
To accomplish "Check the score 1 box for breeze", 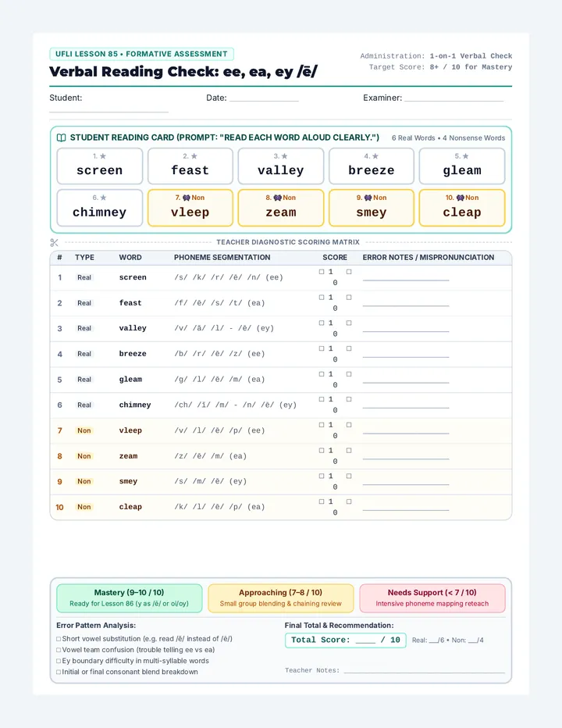I will 322,348.
